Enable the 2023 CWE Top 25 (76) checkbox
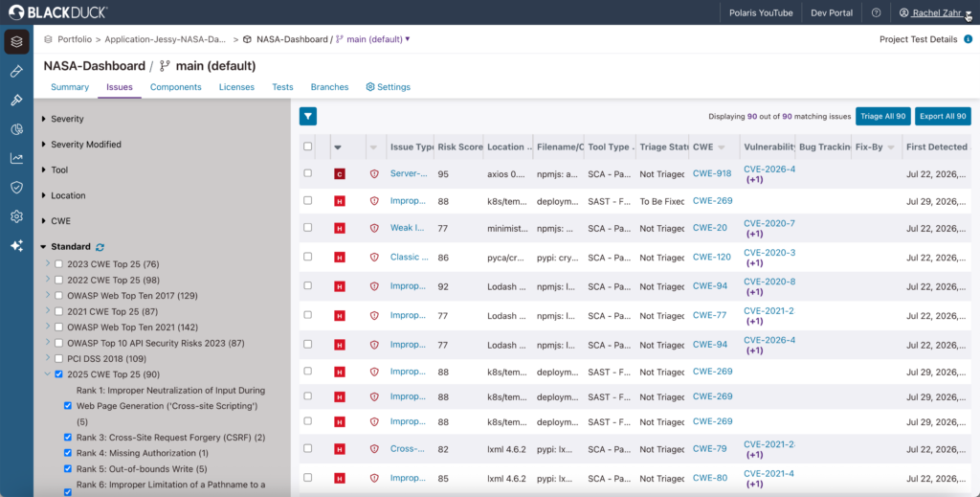980x497 pixels. [x=58, y=264]
